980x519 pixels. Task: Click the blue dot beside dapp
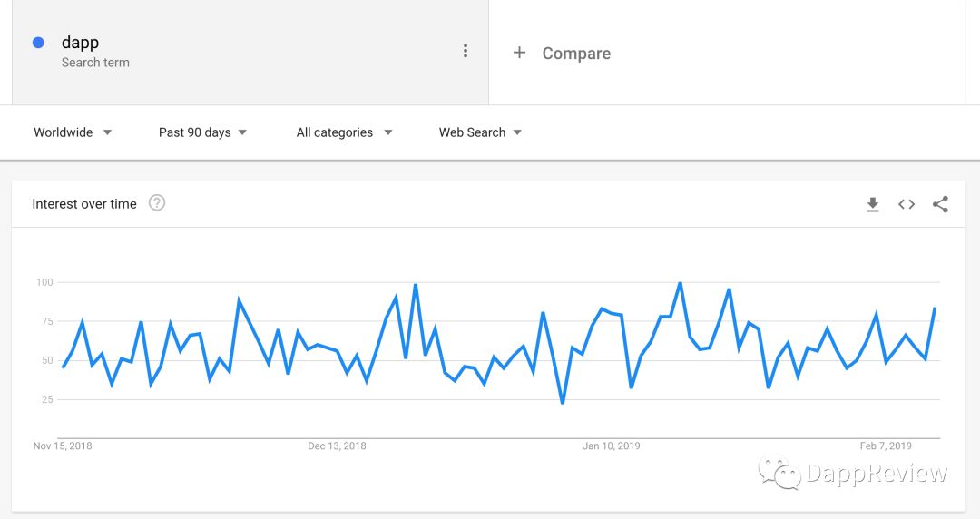(x=38, y=43)
